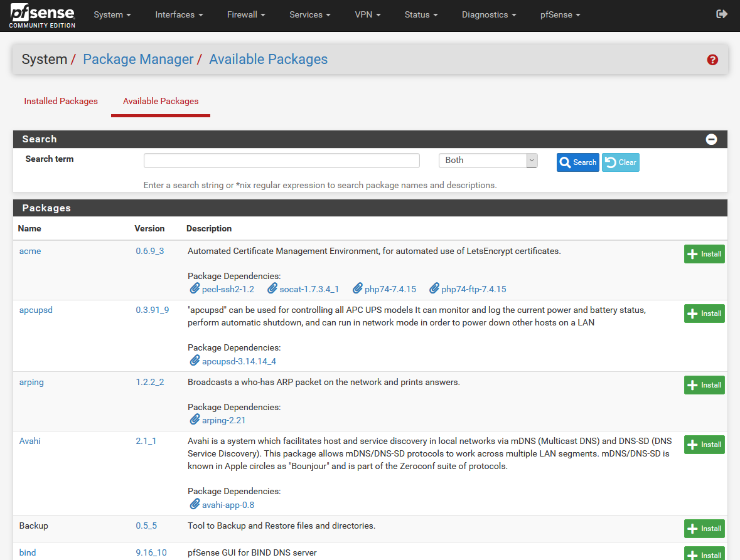Screen dimensions: 740x560
Task: Click the Description column header
Action: pos(209,229)
